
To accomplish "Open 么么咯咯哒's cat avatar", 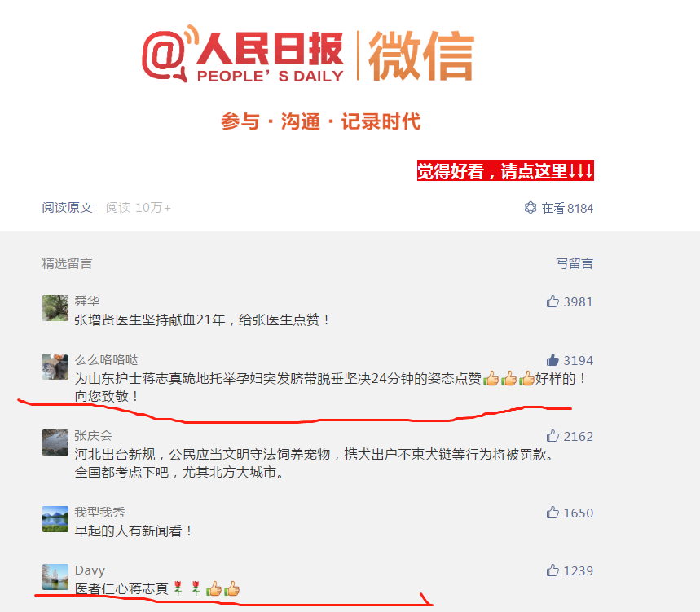I will point(55,367).
